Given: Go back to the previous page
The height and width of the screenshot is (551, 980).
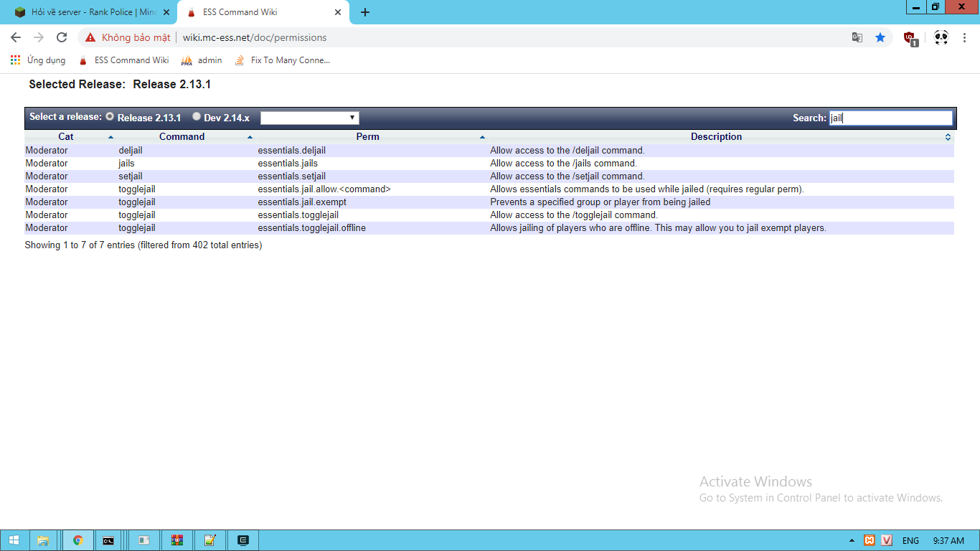Looking at the screenshot, I should point(16,37).
